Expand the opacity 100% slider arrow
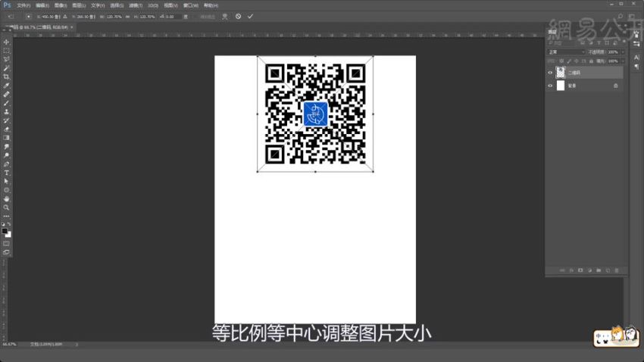The image size is (644, 362). point(623,52)
